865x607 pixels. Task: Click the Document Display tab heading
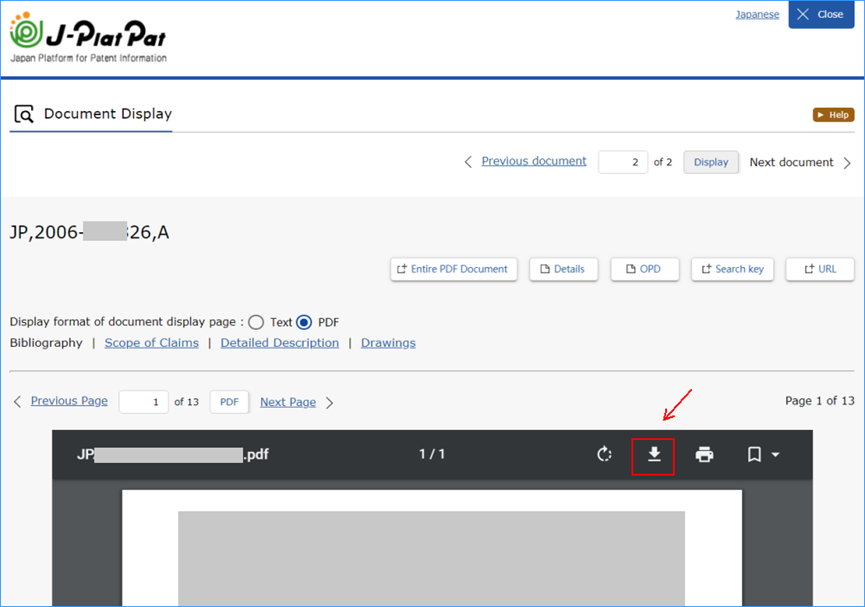(x=108, y=114)
